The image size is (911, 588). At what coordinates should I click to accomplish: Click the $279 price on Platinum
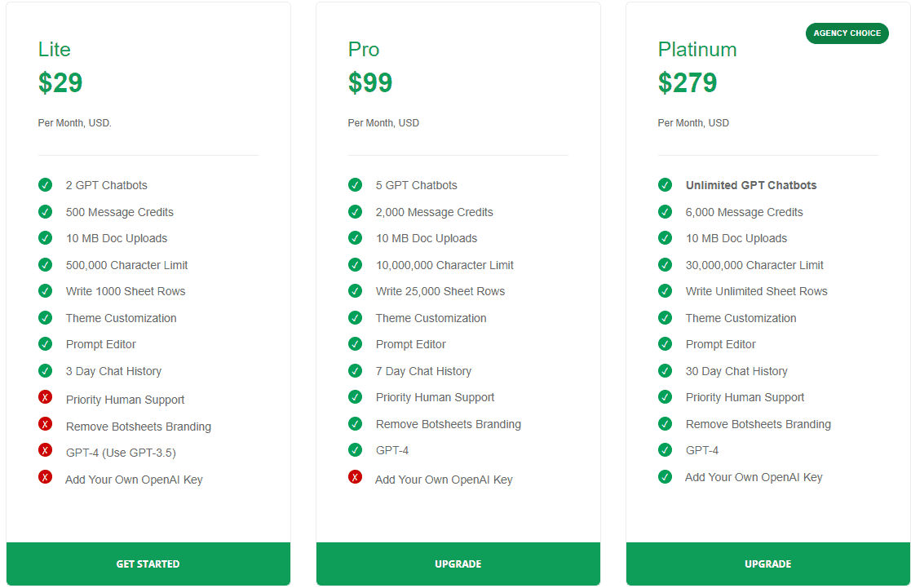688,82
